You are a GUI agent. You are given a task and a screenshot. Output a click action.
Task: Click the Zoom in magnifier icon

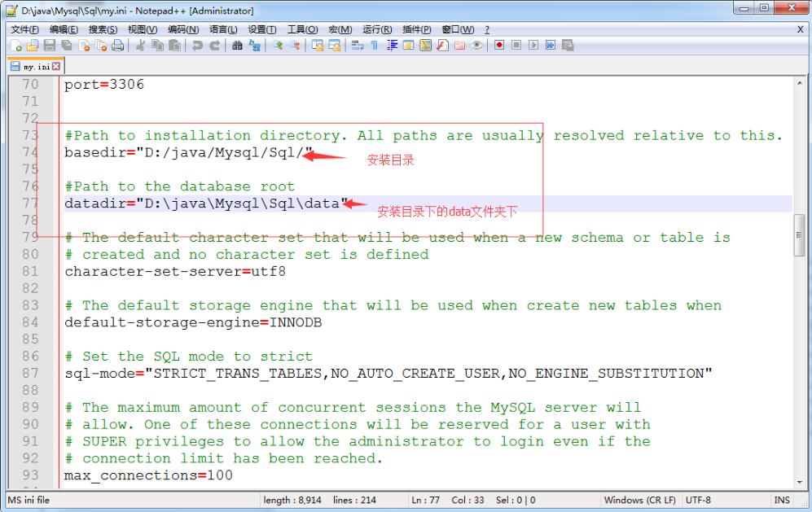click(x=278, y=46)
